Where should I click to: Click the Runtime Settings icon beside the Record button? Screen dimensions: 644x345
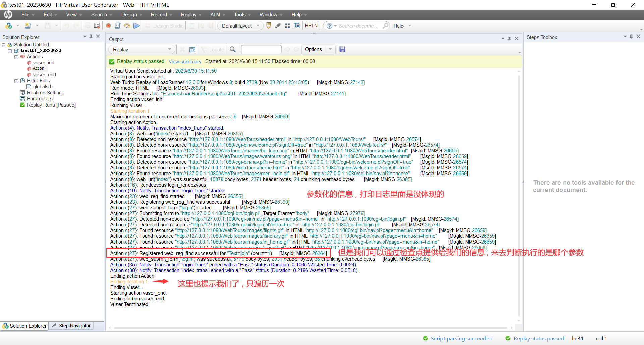[97, 26]
